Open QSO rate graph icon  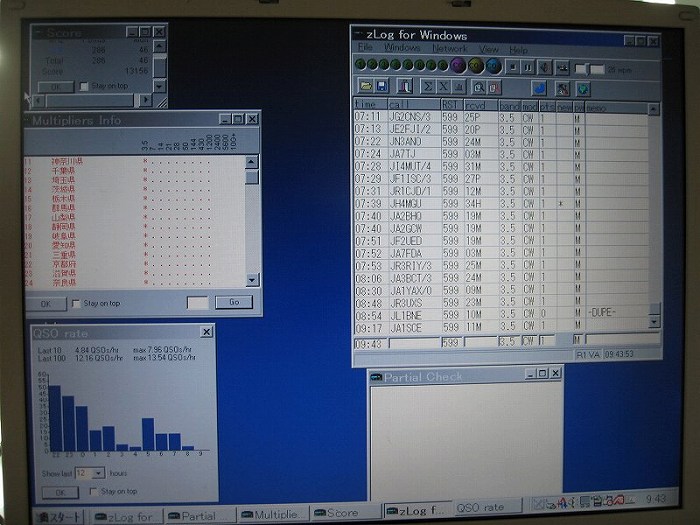[458, 87]
